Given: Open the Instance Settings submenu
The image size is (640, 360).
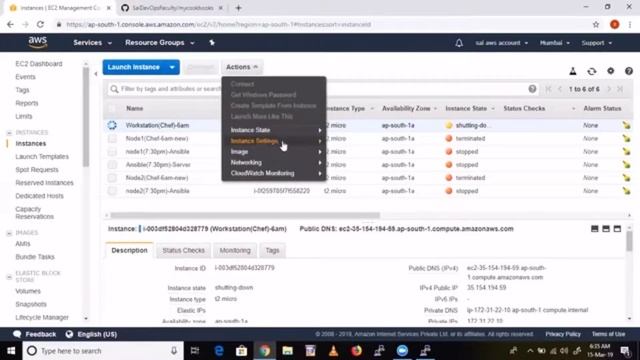Looking at the screenshot, I should [274, 141].
